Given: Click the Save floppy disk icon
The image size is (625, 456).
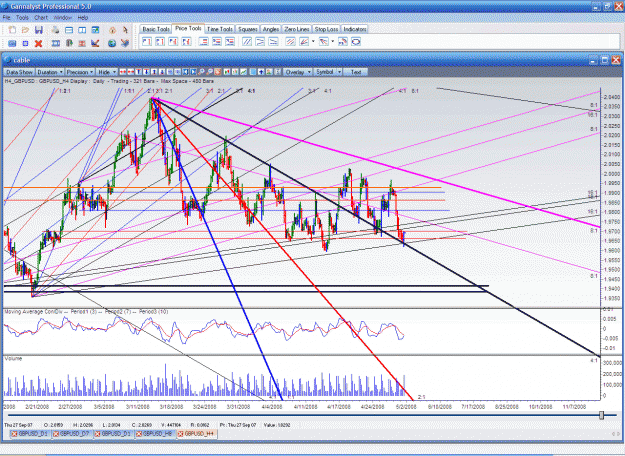Looking at the screenshot, I should click(x=39, y=30).
